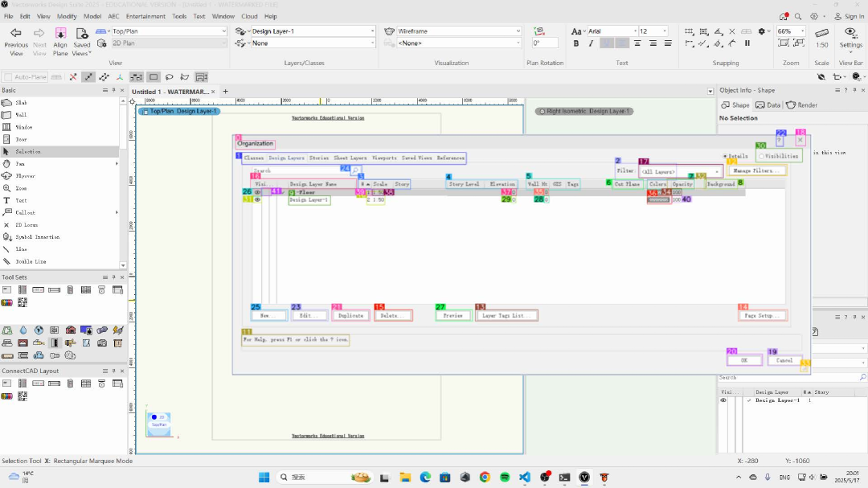Viewport: 868px width, 488px height.
Task: Click the Colors swatch for Design Layer-1
Action: point(657,199)
